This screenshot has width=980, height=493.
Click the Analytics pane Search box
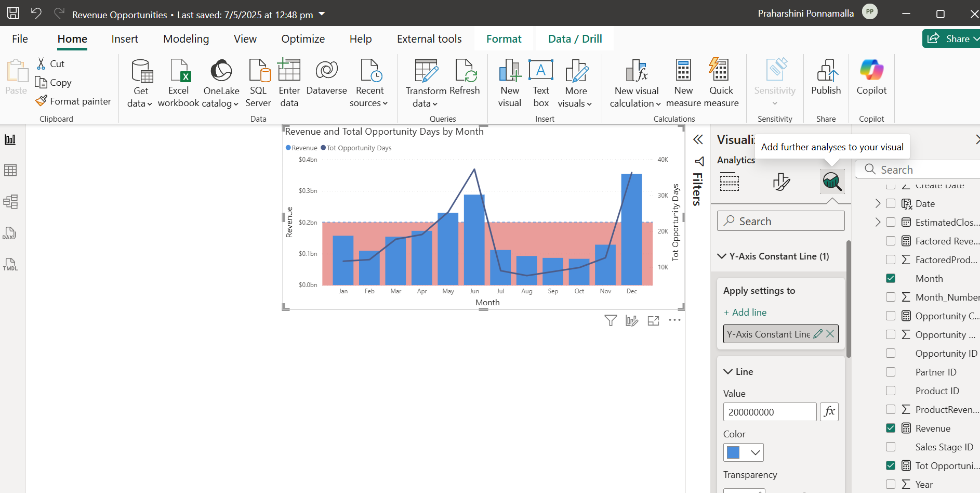point(780,221)
